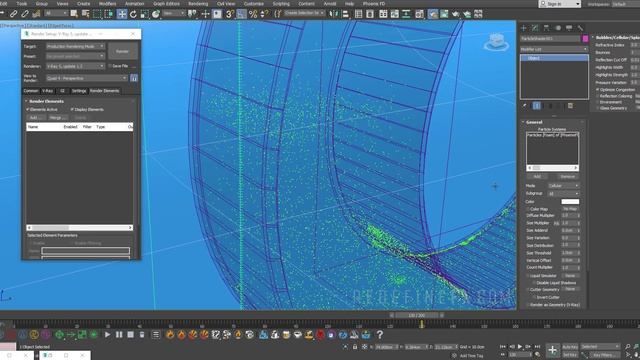This screenshot has width=640, height=360.
Task: Open the Rendering menu
Action: (x=198, y=4)
